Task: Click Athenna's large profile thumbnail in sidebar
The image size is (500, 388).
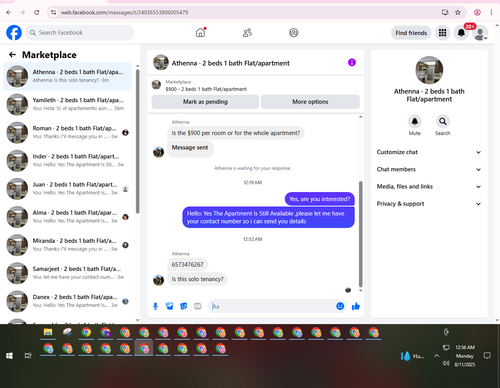Action: 429,70
